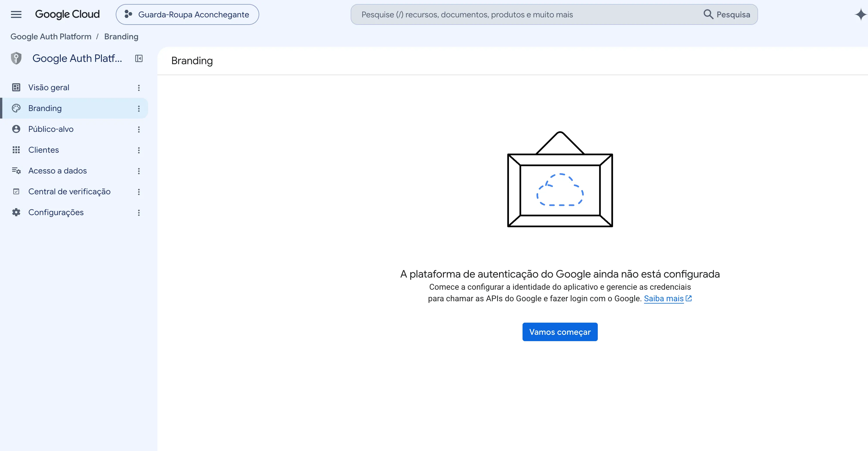Open more options for Acesso a dados

point(139,171)
